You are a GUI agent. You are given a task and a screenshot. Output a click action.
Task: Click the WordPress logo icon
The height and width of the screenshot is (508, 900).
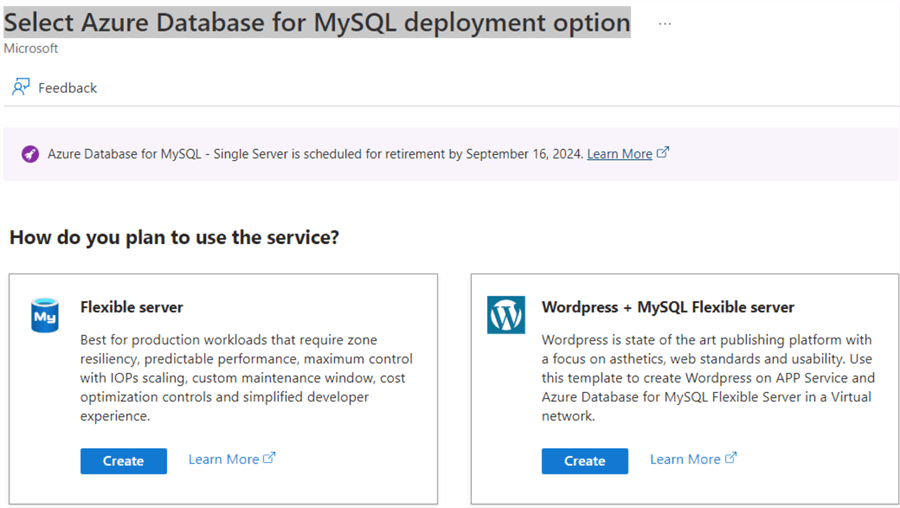pos(506,314)
